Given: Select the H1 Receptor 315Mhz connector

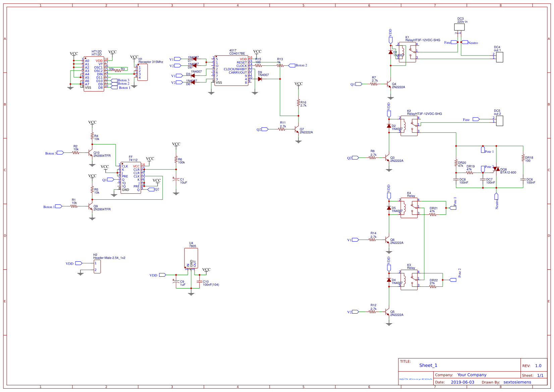Looking at the screenshot, I should tap(142, 72).
